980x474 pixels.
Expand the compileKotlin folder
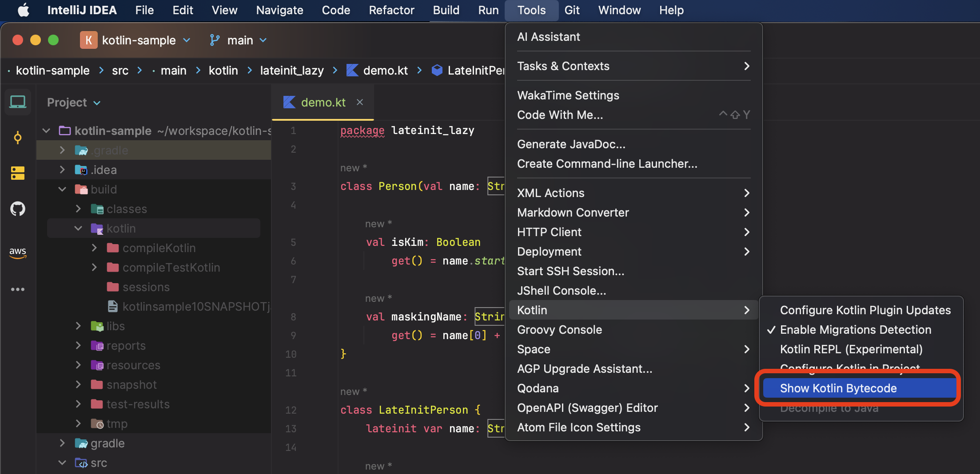pos(94,248)
